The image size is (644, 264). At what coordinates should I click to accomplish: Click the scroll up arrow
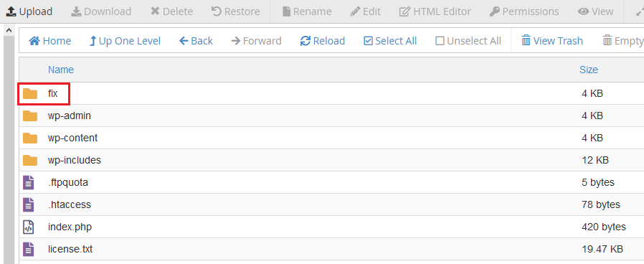coord(9,30)
